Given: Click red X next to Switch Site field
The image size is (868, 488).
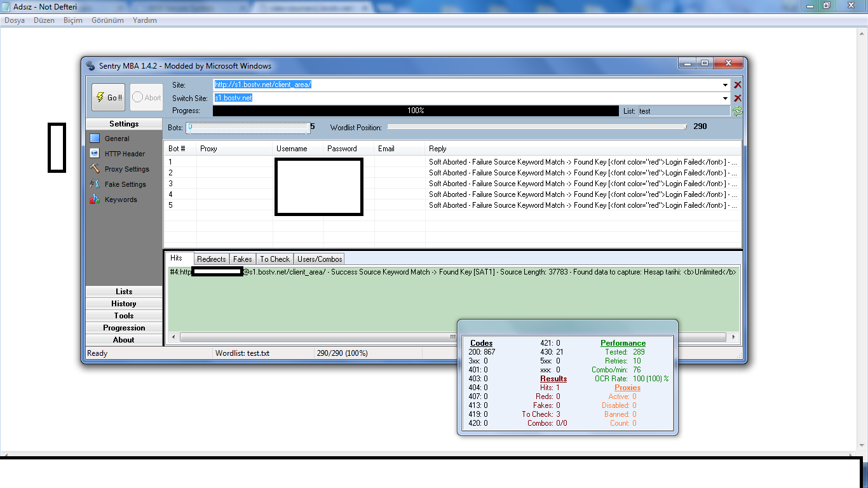Looking at the screenshot, I should [738, 98].
